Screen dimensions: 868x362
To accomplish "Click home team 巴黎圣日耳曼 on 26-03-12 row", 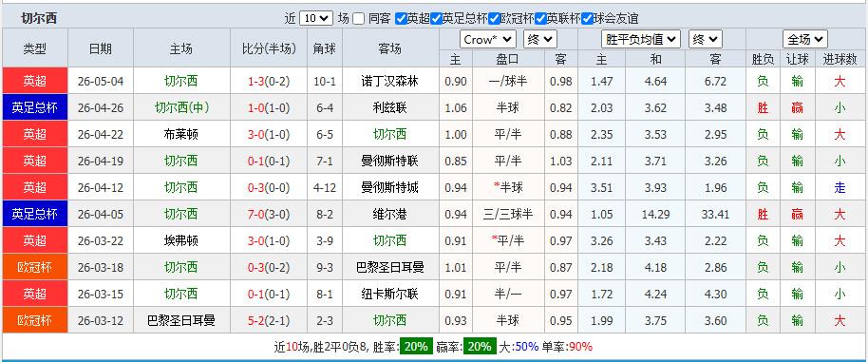I will click(x=181, y=320).
